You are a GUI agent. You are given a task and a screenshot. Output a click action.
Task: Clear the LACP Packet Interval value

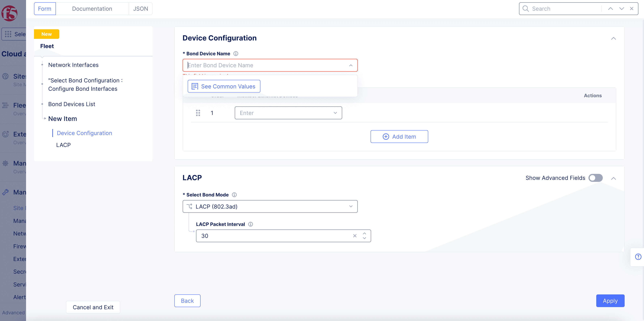tap(355, 236)
